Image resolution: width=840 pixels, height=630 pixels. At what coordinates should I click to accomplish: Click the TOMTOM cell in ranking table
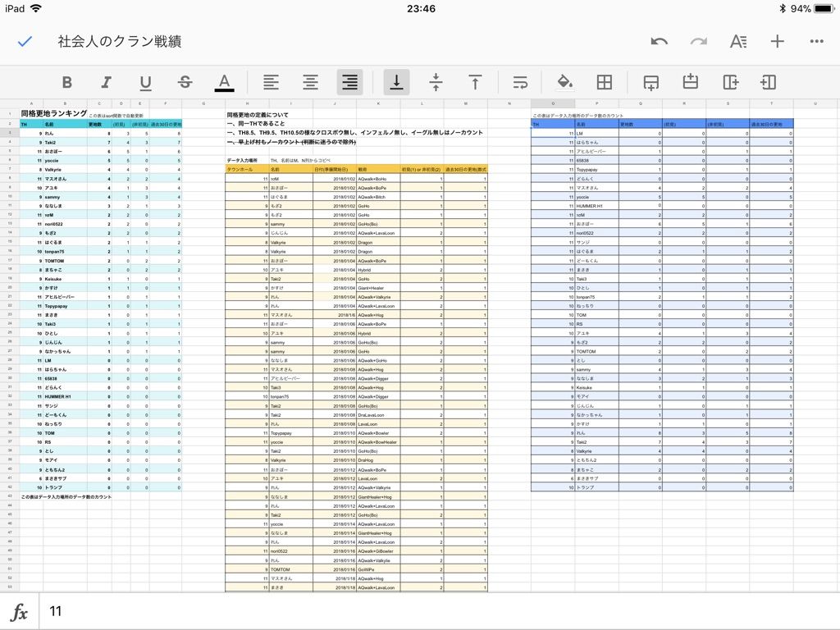click(x=66, y=260)
